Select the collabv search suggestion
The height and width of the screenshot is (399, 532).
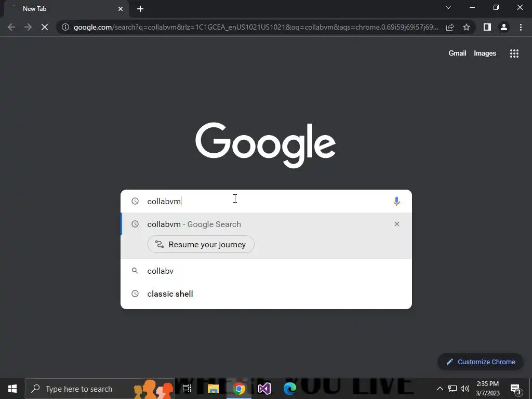pyautogui.click(x=267, y=271)
